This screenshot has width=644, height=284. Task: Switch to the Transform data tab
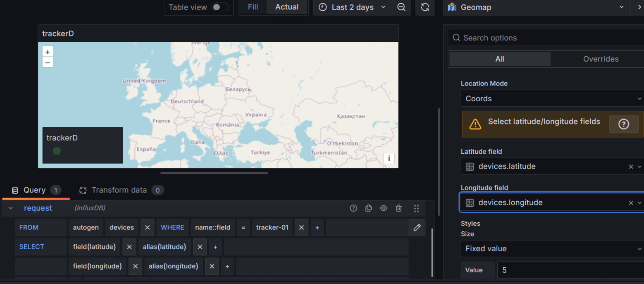pos(119,190)
